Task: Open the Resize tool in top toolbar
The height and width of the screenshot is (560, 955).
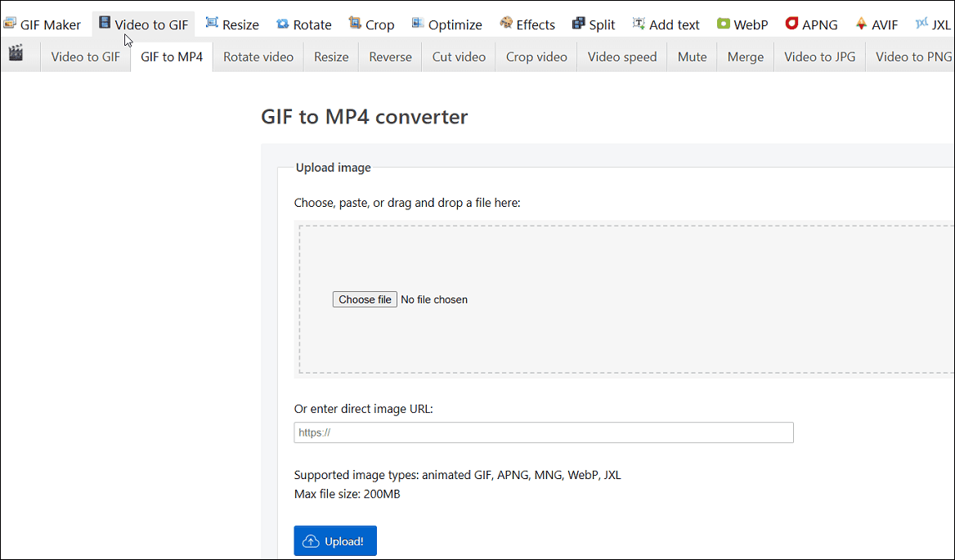Action: (x=232, y=24)
